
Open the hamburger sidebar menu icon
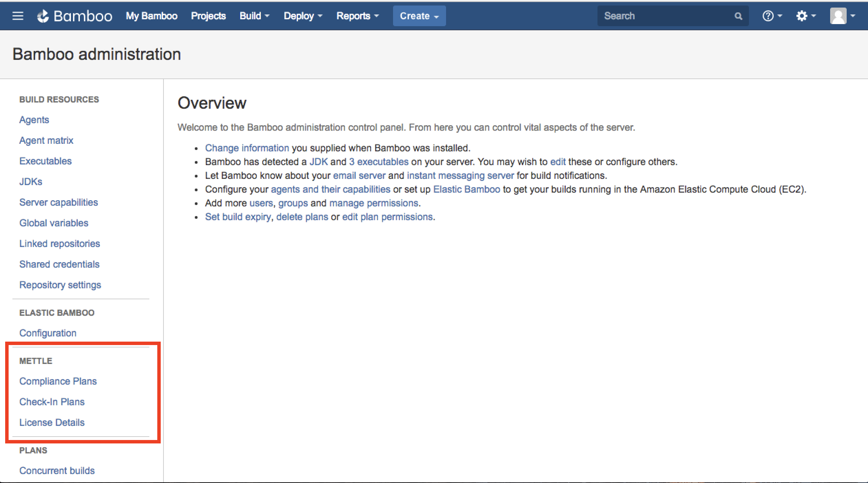[x=18, y=16]
